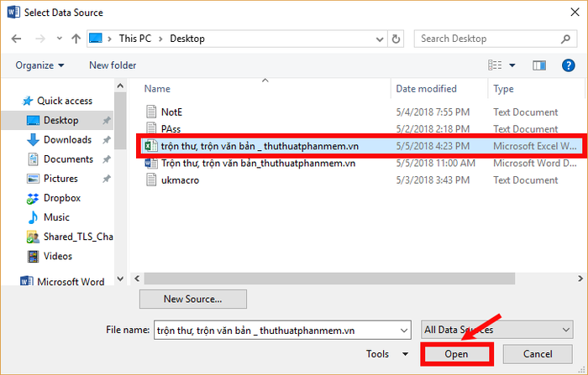
Task: Select the Dropbox folder in sidebar
Action: 61,198
